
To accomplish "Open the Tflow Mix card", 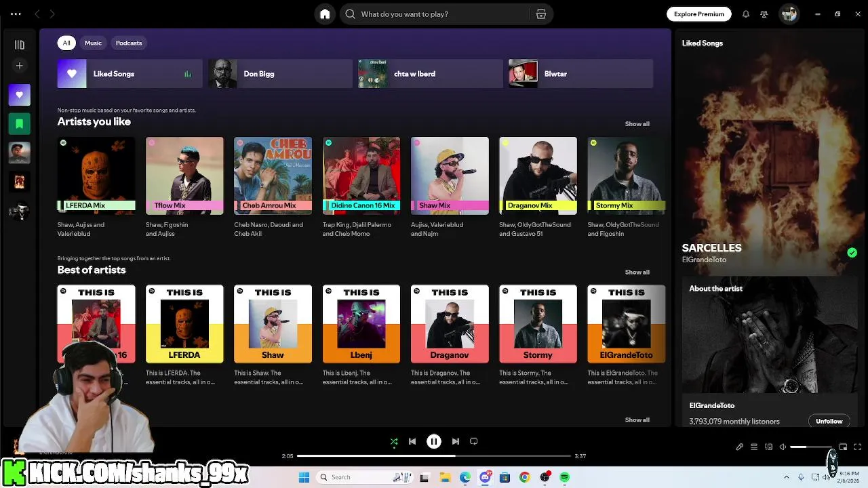I will point(184,188).
